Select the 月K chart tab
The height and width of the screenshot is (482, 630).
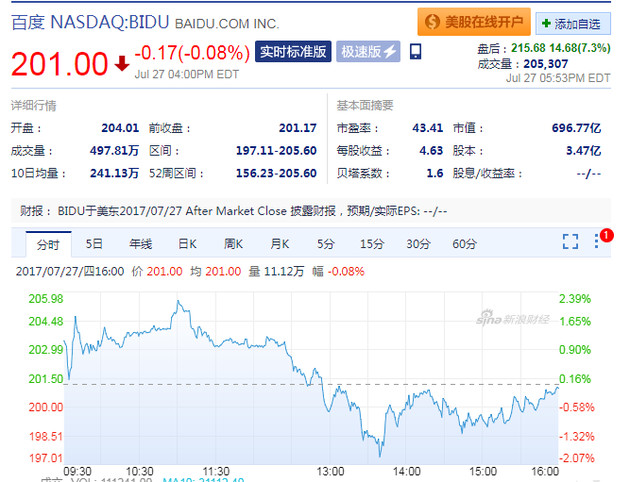(280, 244)
